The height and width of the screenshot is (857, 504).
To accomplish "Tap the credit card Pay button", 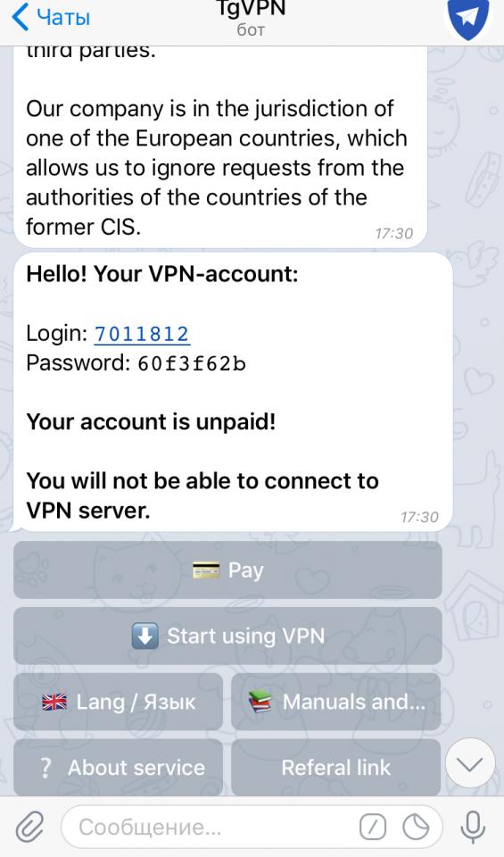I will [227, 570].
